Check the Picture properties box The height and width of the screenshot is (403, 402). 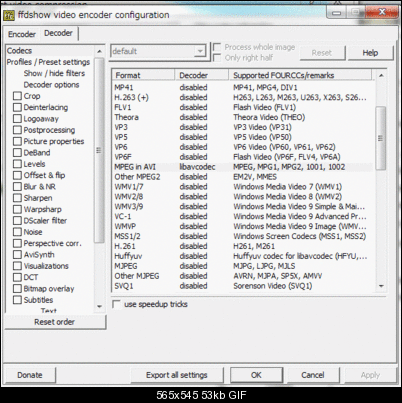click(17, 141)
